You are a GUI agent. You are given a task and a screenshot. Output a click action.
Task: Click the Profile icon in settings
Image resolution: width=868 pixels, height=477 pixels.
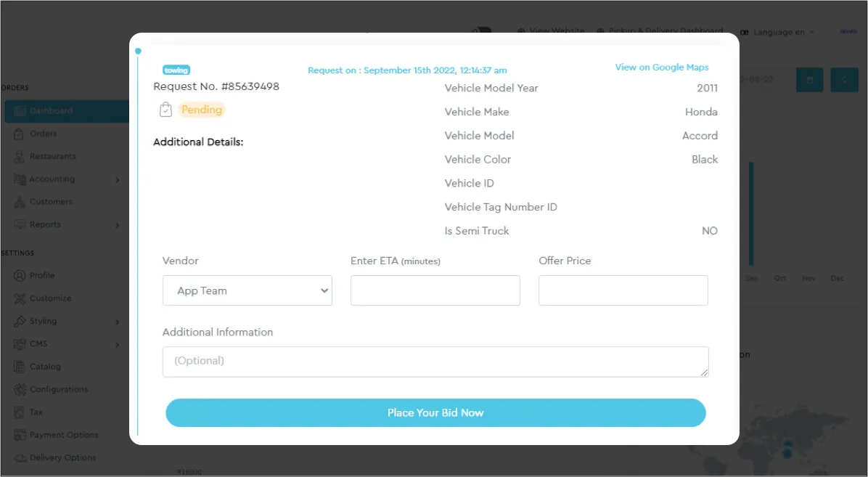19,276
